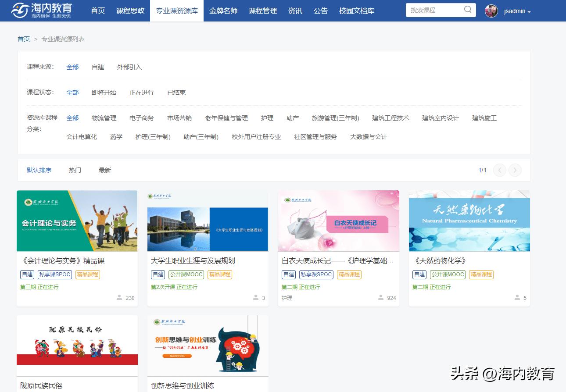Screen dimensions: 566x392
Task: Select 已结束 course status filter
Action: [x=176, y=93]
